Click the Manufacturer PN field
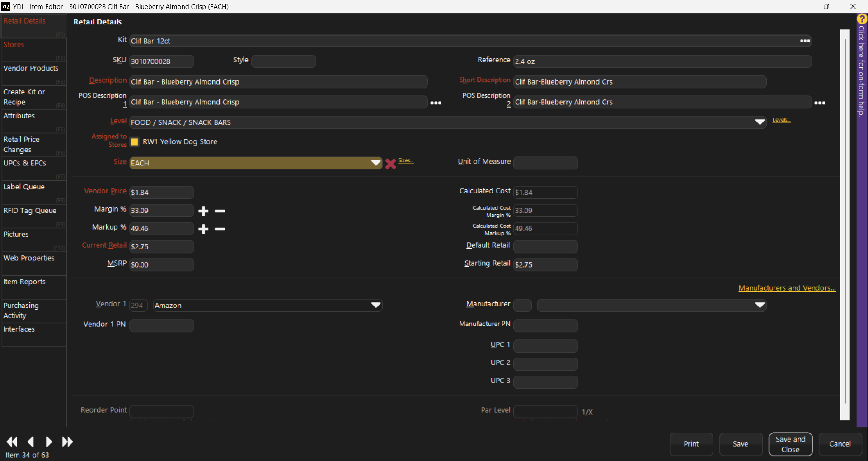This screenshot has width=868, height=461. tap(546, 326)
